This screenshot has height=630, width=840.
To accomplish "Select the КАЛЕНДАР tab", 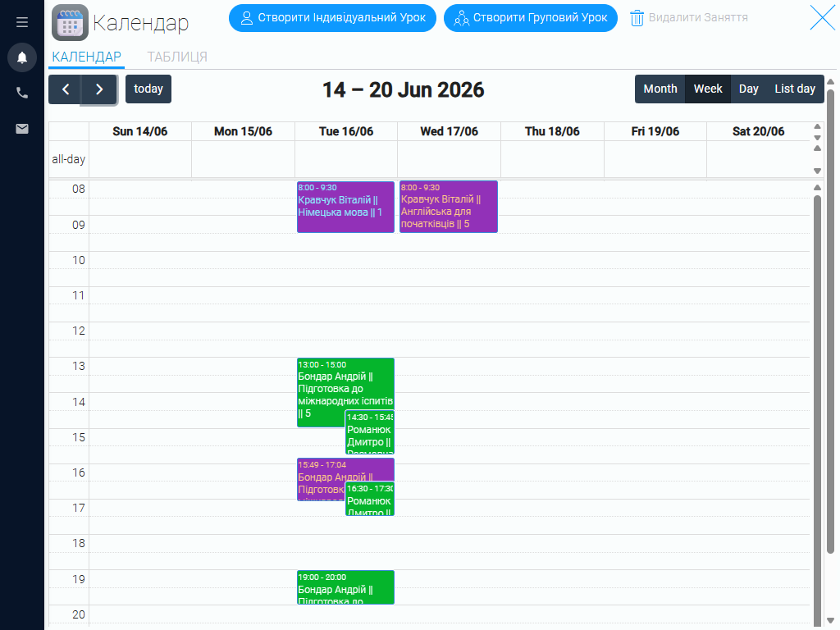I will pos(86,57).
